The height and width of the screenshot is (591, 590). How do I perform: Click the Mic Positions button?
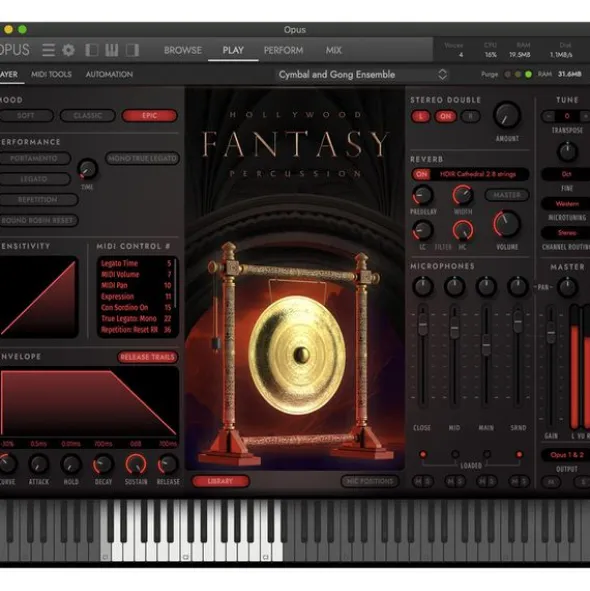pos(369,481)
